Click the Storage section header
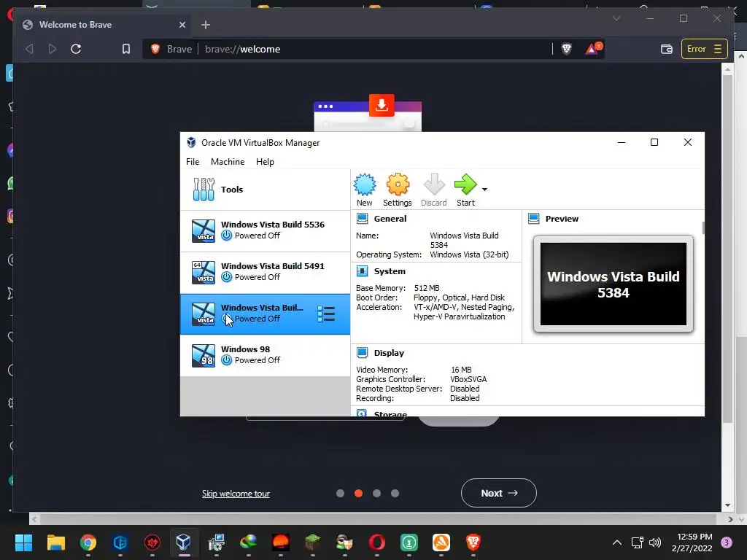This screenshot has height=560, width=747. [390, 414]
